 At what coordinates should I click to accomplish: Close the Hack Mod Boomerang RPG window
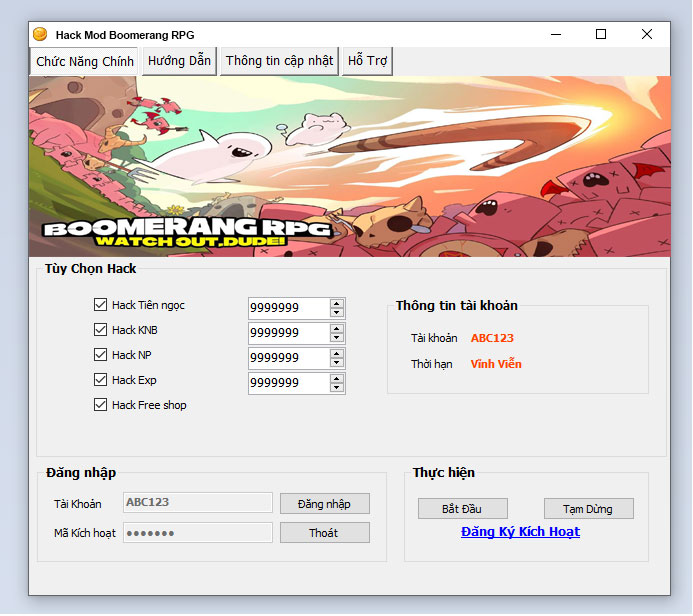pyautogui.click(x=647, y=34)
